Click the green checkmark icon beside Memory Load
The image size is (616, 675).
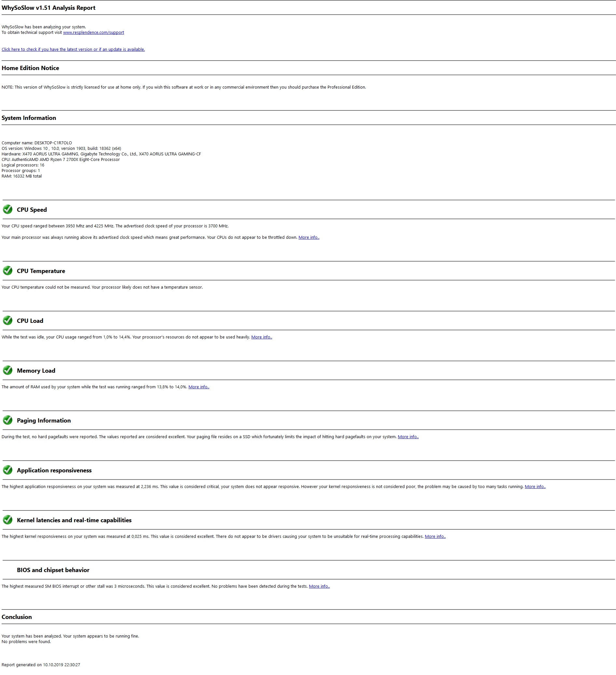pyautogui.click(x=7, y=371)
